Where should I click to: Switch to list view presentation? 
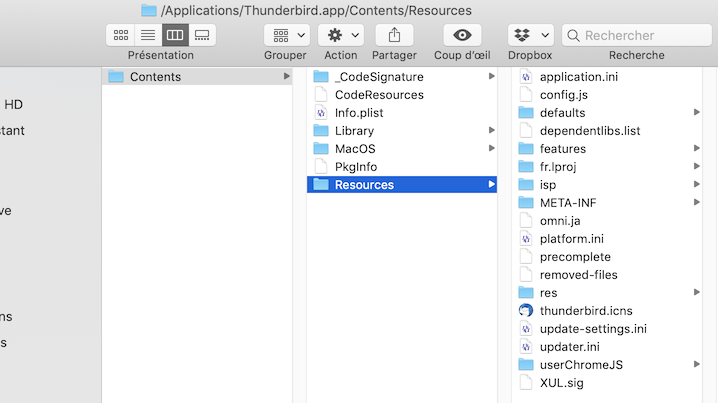click(148, 35)
